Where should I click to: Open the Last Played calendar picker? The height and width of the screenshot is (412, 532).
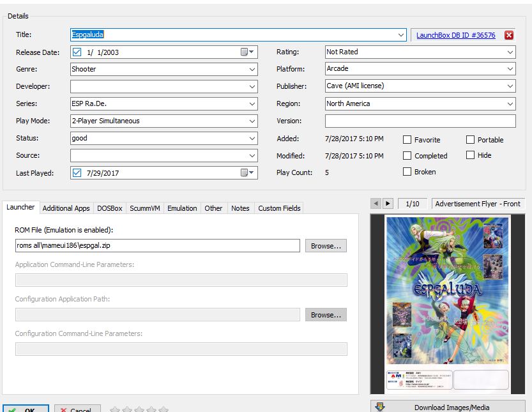click(247, 172)
